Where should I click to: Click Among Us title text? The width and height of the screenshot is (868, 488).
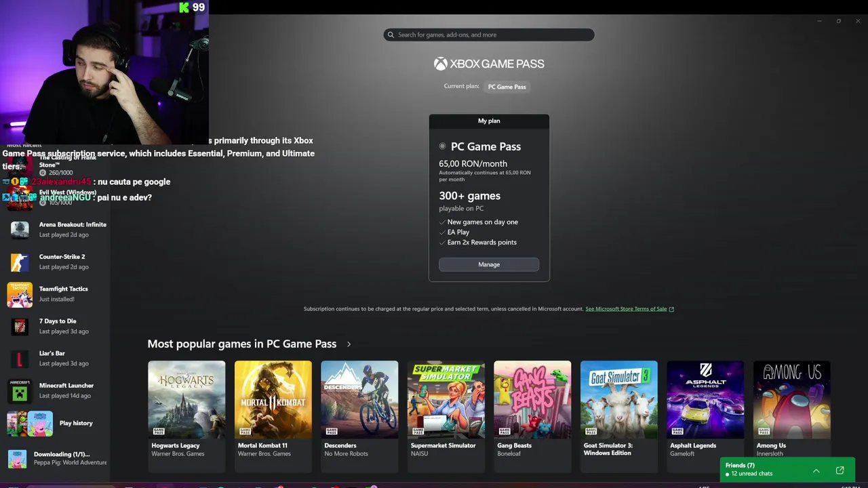771,445
